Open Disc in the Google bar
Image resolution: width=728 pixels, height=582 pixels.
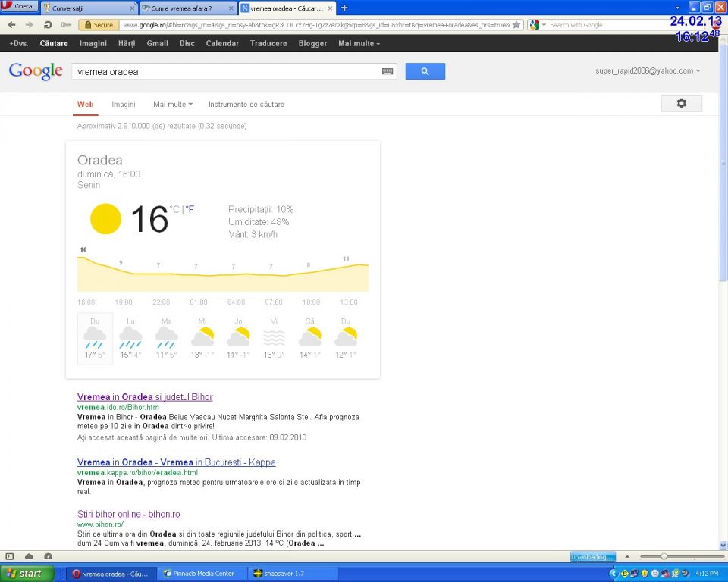pyautogui.click(x=187, y=44)
